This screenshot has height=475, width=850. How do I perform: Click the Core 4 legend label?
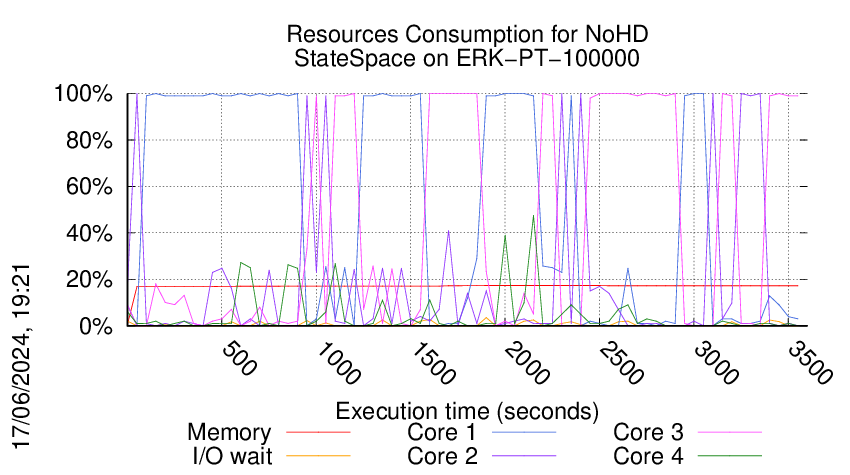648,456
